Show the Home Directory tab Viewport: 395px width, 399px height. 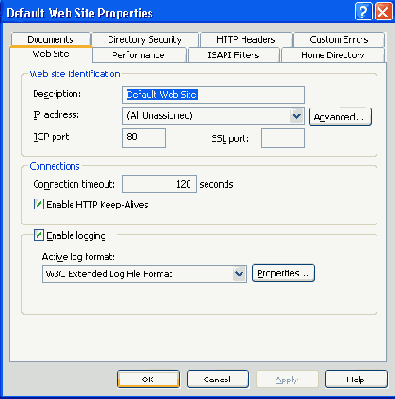[x=333, y=55]
